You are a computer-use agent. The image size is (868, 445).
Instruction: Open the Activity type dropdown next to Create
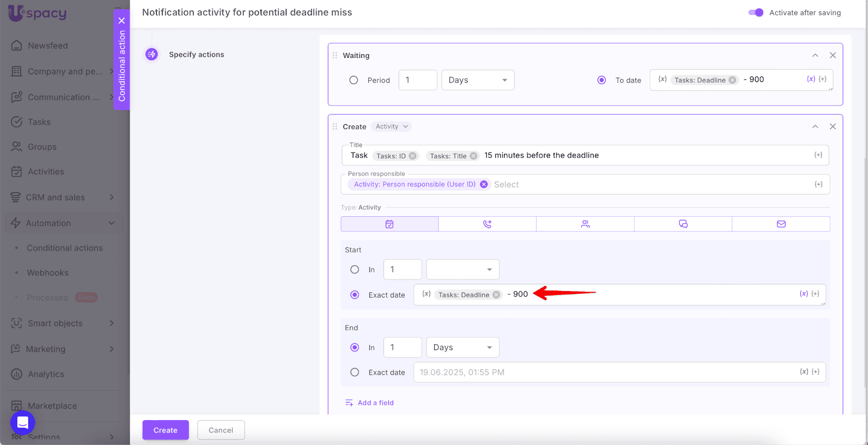click(x=392, y=127)
